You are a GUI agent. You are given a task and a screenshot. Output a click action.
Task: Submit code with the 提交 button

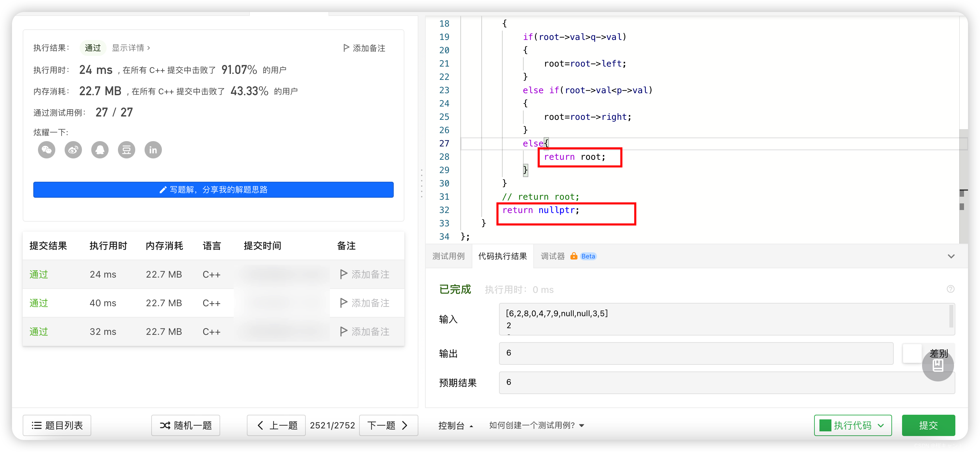click(928, 425)
